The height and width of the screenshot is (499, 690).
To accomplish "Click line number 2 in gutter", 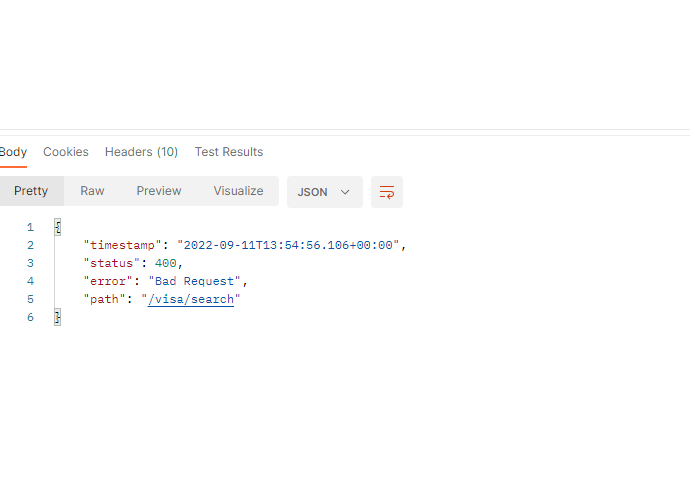I will click(x=30, y=245).
